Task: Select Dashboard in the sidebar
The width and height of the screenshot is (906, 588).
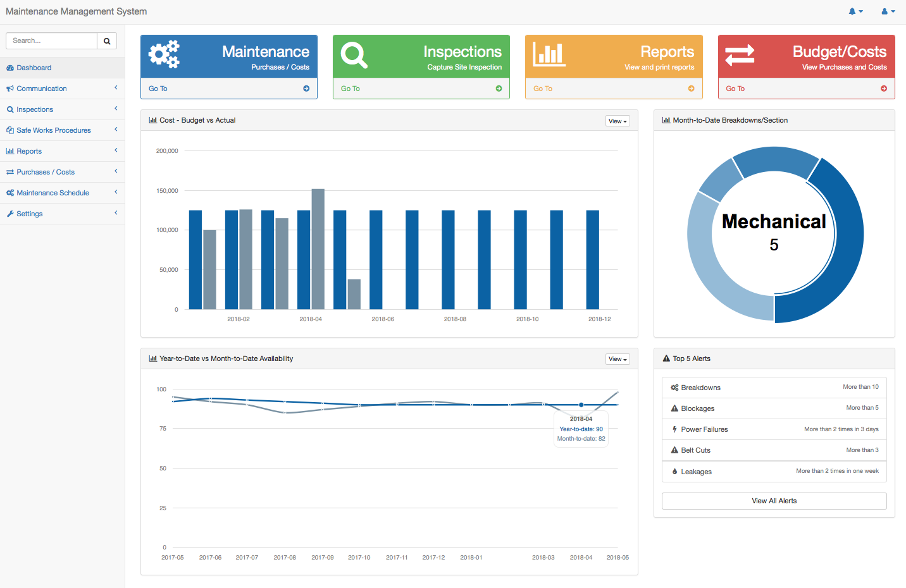Action: click(x=34, y=68)
